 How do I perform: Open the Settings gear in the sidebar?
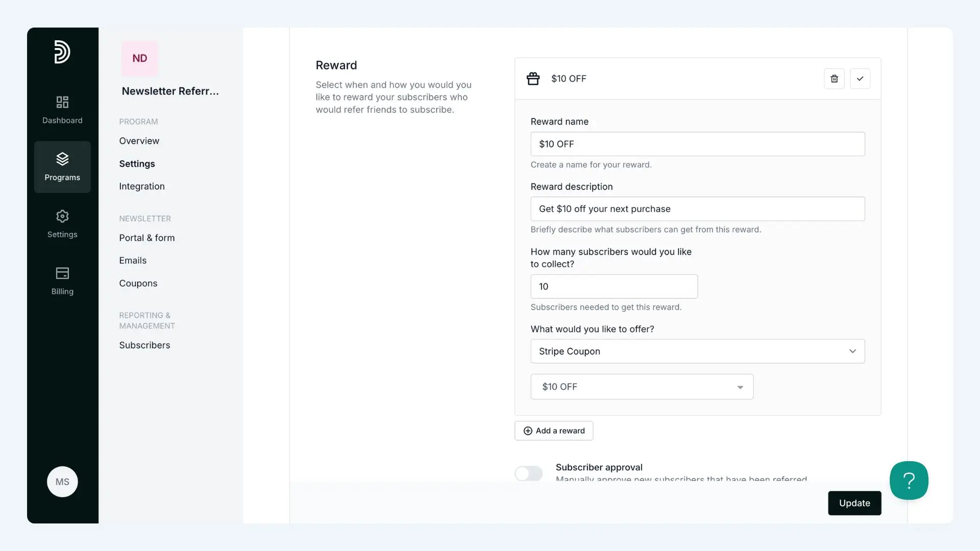62,224
